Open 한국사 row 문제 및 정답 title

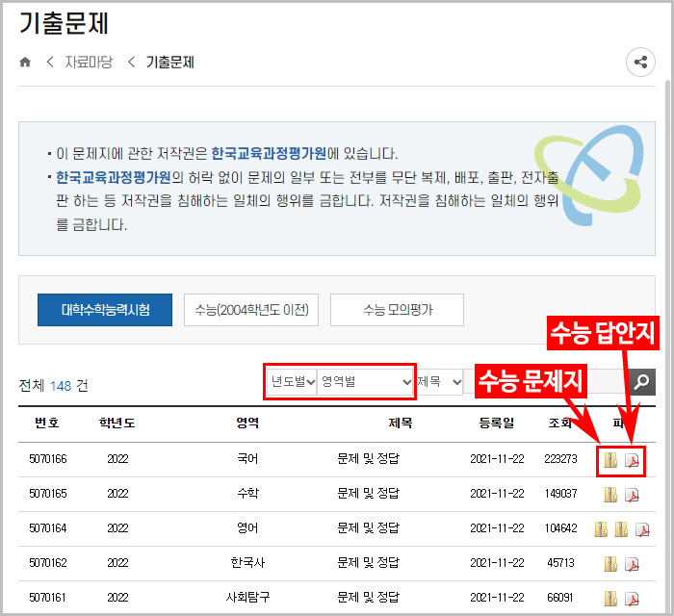tap(369, 563)
